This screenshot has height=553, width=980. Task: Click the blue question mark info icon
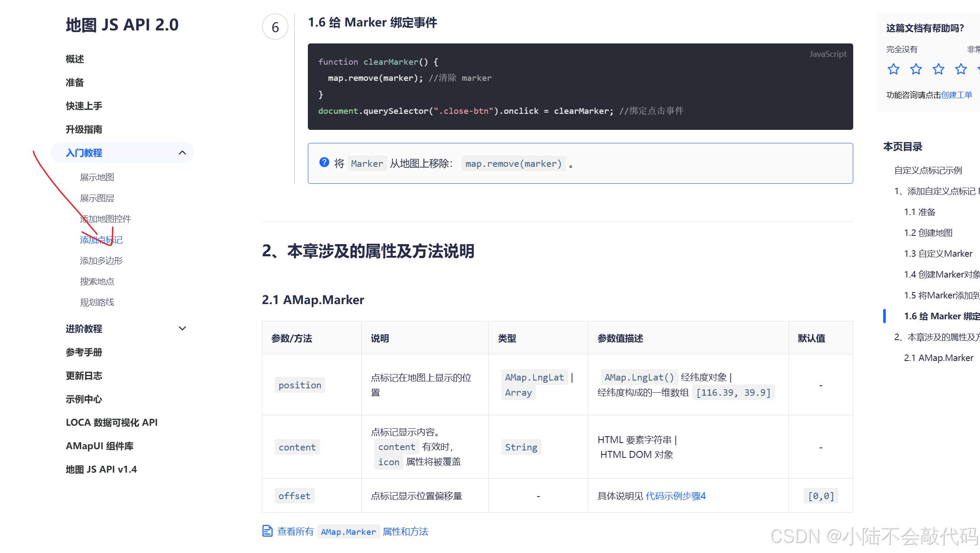click(324, 162)
